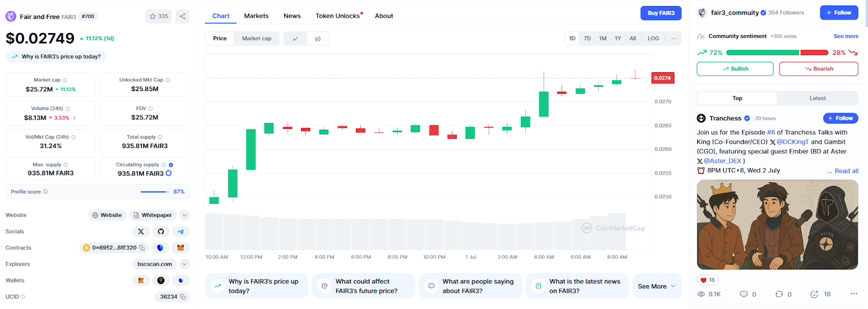Image resolution: width=868 pixels, height=309 pixels.
Task: Click the red 28% bearish sentiment bar
Action: (814, 53)
